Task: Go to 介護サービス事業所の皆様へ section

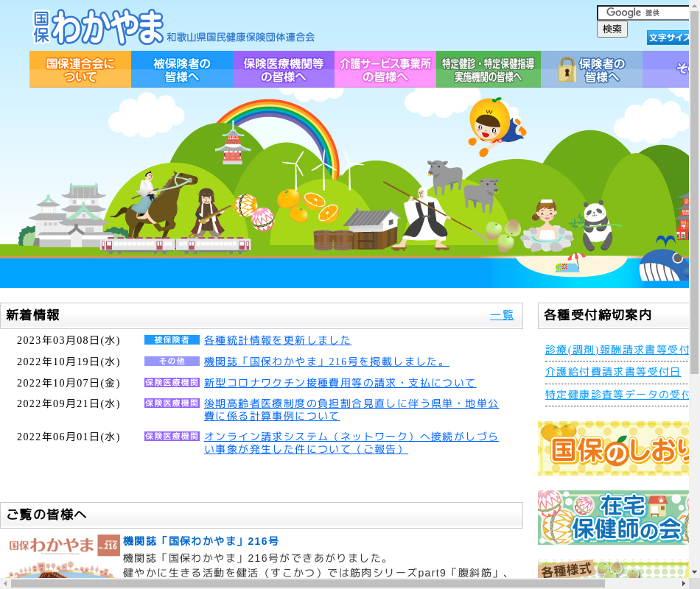Action: pos(385,69)
